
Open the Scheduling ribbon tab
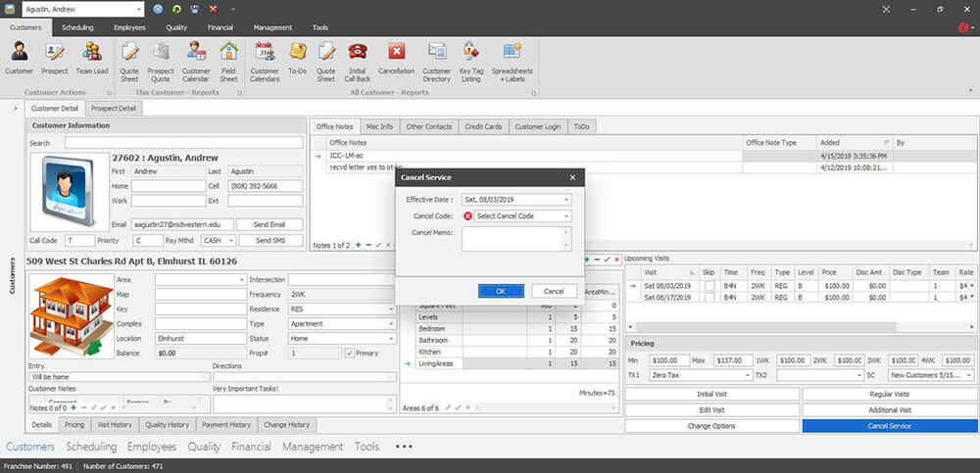(x=77, y=27)
